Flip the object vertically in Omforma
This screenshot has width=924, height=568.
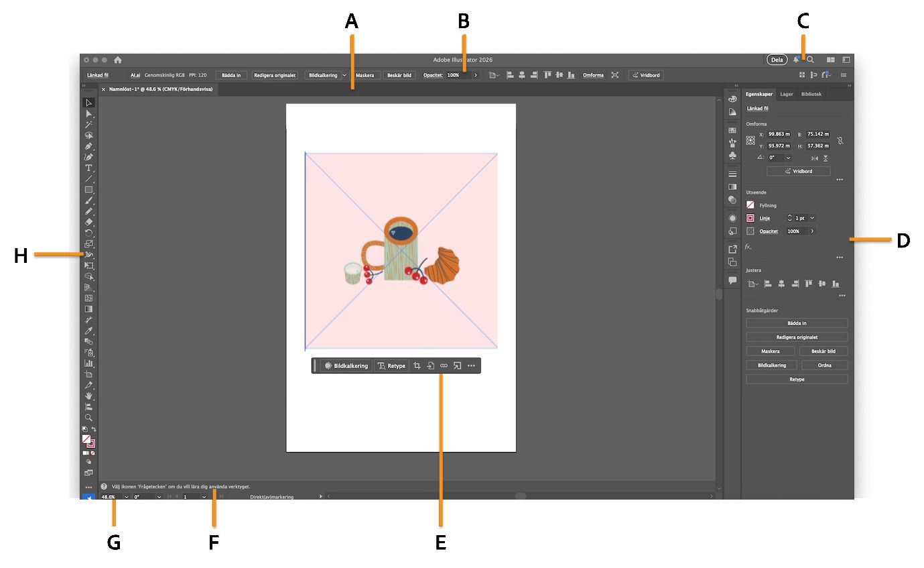[826, 158]
